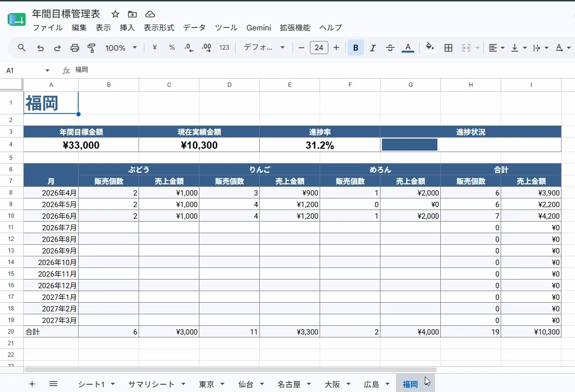Switch to the 大阪 sheet tab
Screen dimensions: 575x392
[x=332, y=384]
